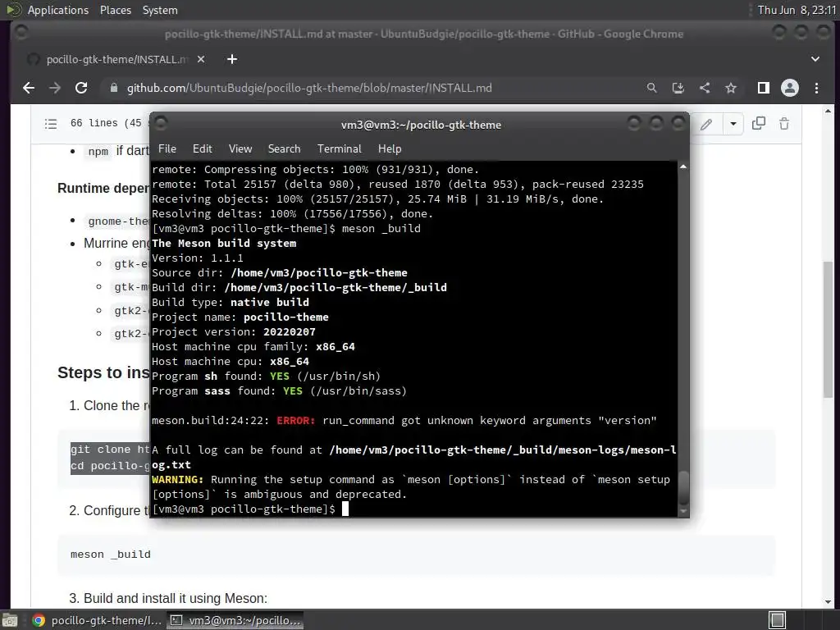Click the 'Project version: 20220207' terminal line

click(x=234, y=332)
